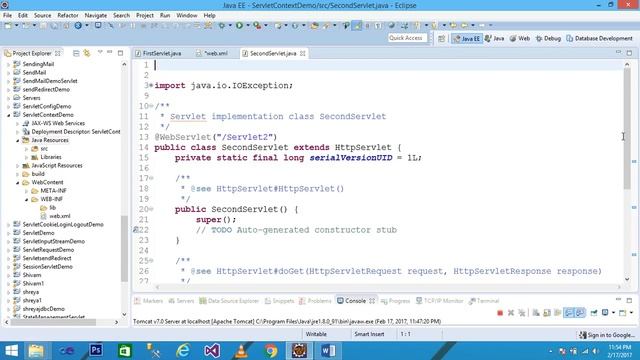The image size is (640, 360).
Task: Click the monitor icon in the main toolbar
Action: pos(98,25)
